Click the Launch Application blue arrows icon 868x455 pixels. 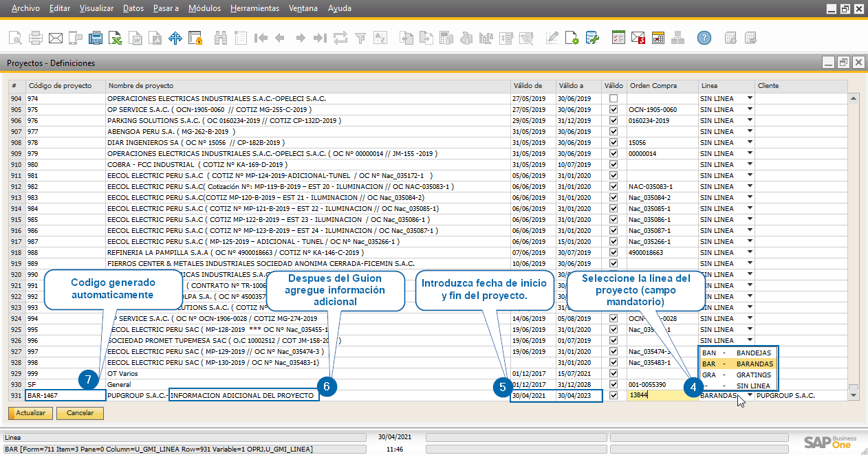[x=175, y=38]
